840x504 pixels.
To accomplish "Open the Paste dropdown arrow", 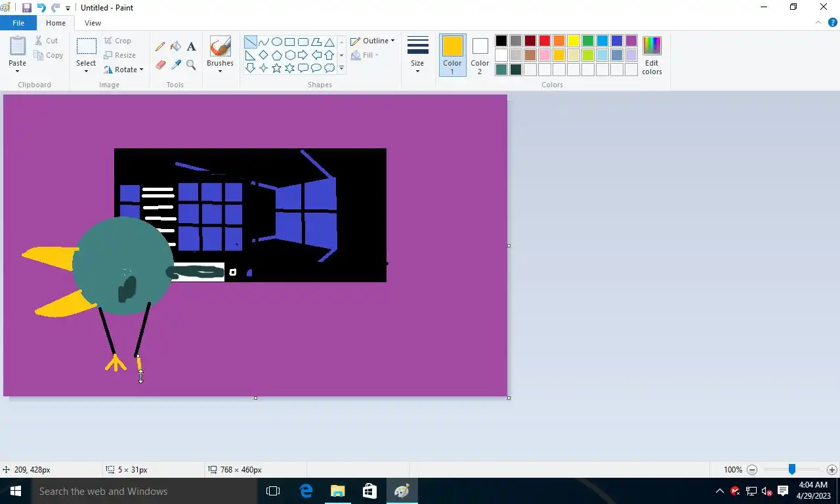I will coord(18,71).
